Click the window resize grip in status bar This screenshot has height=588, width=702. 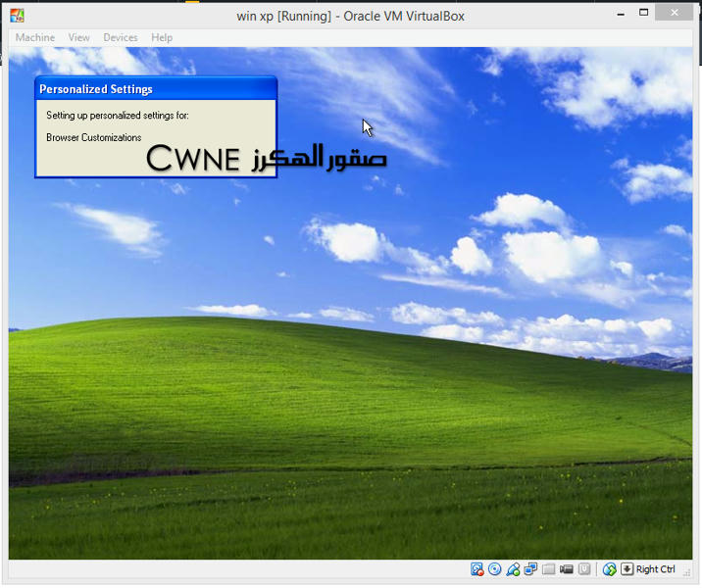(686, 571)
